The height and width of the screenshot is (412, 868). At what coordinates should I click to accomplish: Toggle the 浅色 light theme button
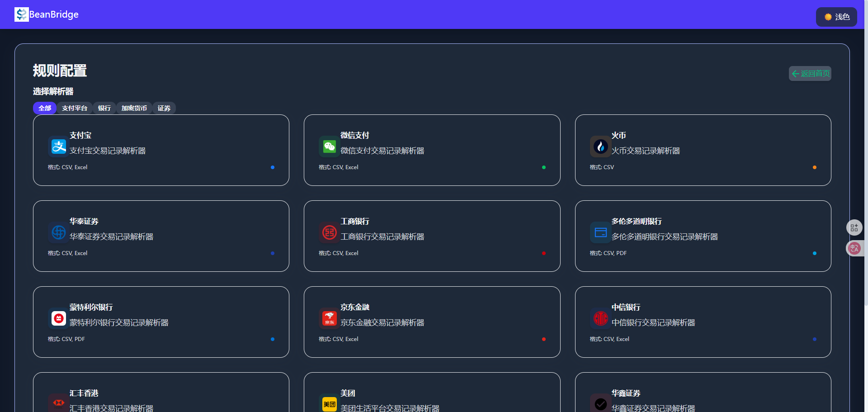pyautogui.click(x=836, y=17)
